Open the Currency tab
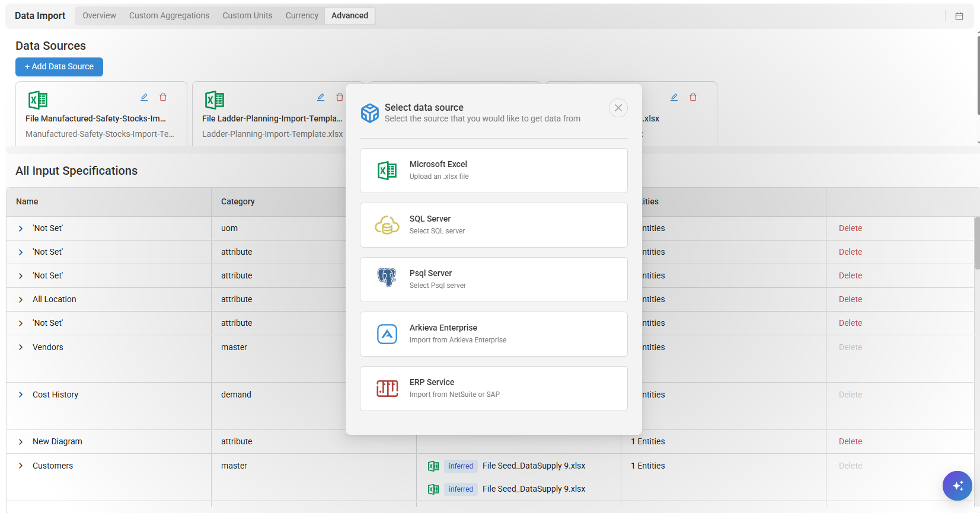Image resolution: width=980 pixels, height=513 pixels. tap(302, 16)
